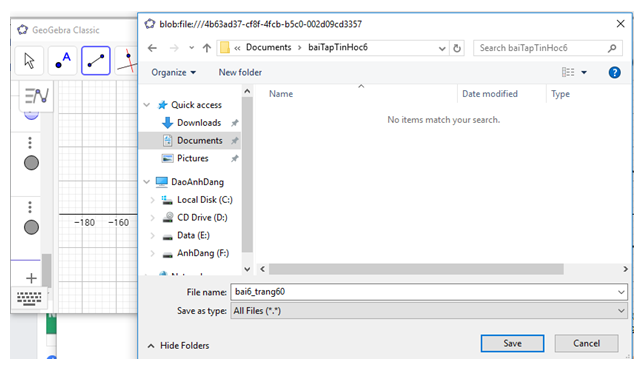Open the File name dropdown arrow
The height and width of the screenshot is (392, 639).
point(621,292)
